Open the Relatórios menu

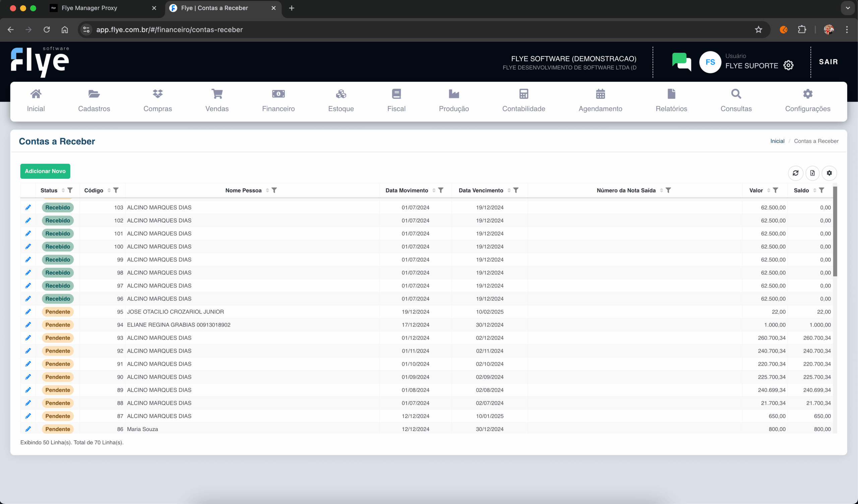(x=671, y=100)
